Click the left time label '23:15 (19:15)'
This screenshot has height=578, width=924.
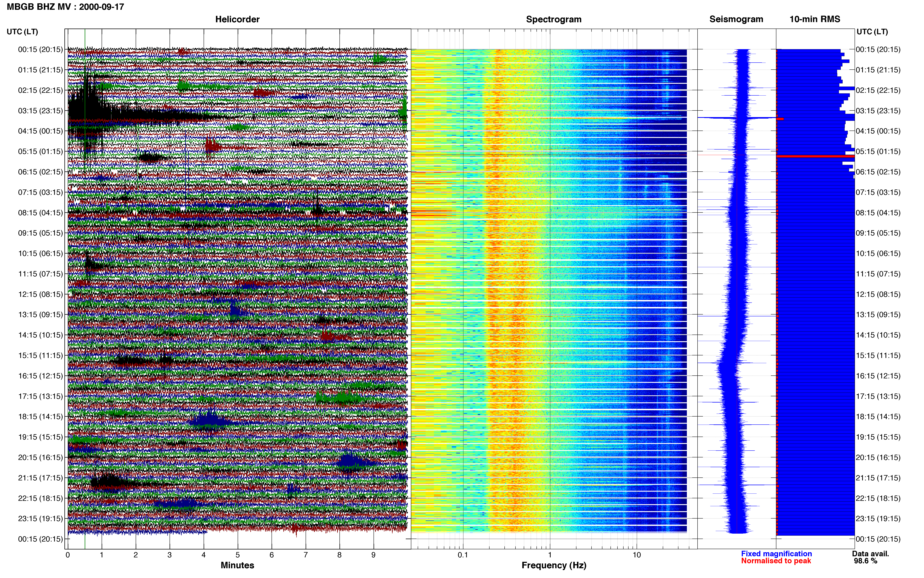(41, 519)
